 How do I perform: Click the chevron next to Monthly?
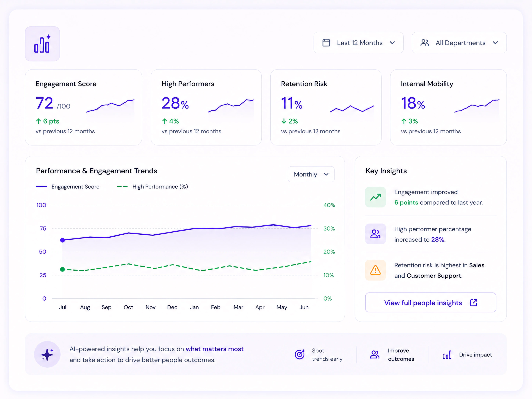326,174
